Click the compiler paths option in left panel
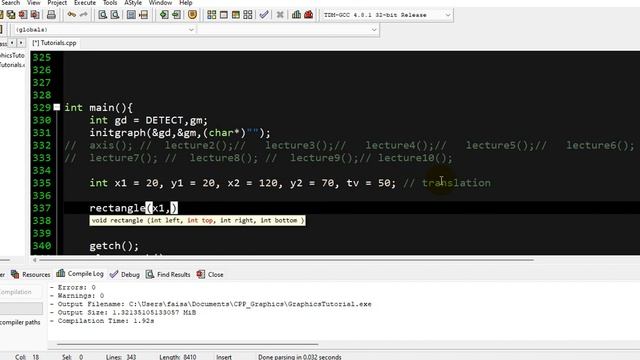Screen dimensions: 640x360 click(20, 322)
